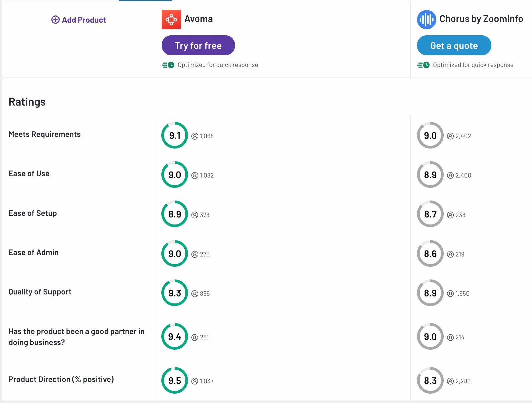Click reviewer icon next to Chorus 2,402
Viewport: 532px width, 403px height.
point(450,136)
